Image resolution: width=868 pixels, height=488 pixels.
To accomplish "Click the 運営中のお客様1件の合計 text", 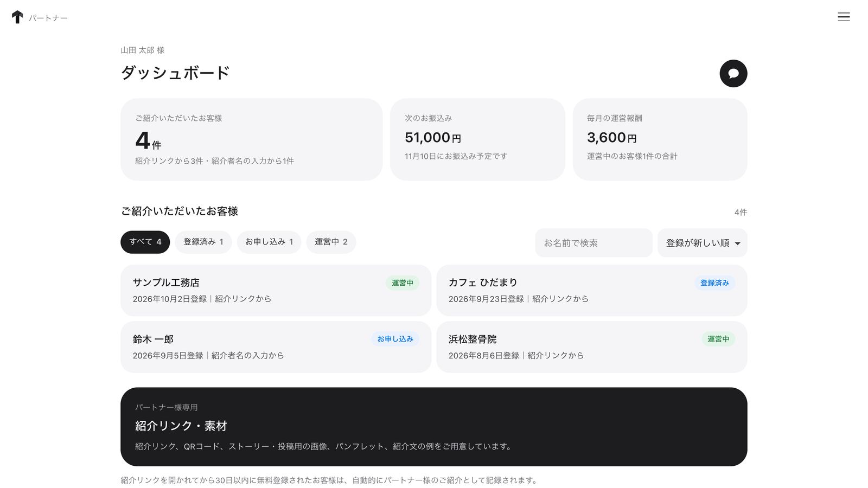I will pos(632,156).
